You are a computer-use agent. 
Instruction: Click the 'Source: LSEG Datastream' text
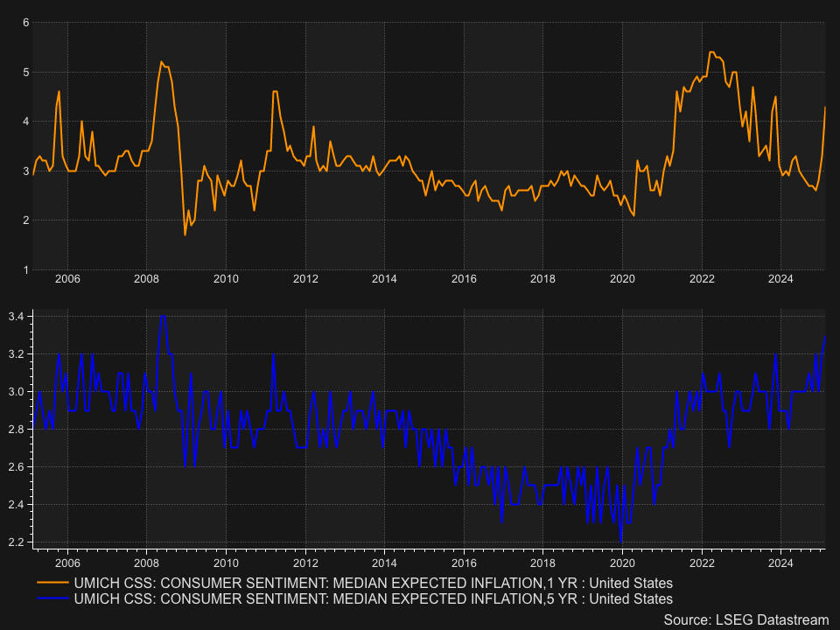click(745, 619)
